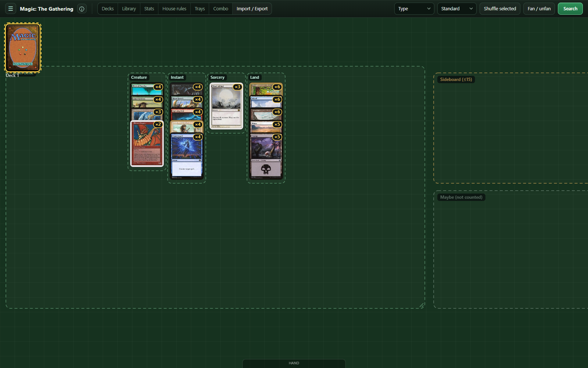Open the Stats tab
The height and width of the screenshot is (368, 588).
pos(149,8)
